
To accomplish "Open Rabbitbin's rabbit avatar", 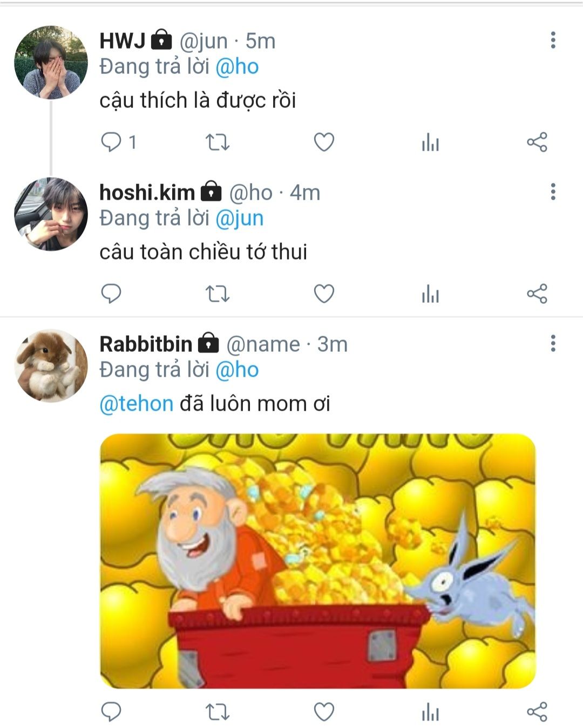I will [x=51, y=365].
